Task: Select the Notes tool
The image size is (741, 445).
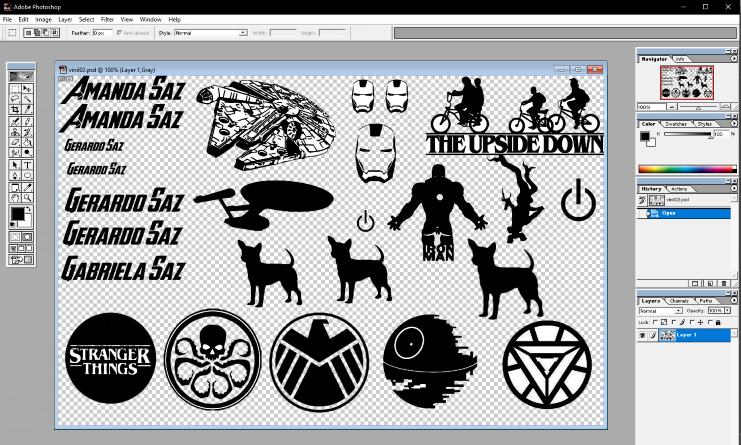Action: pos(15,188)
